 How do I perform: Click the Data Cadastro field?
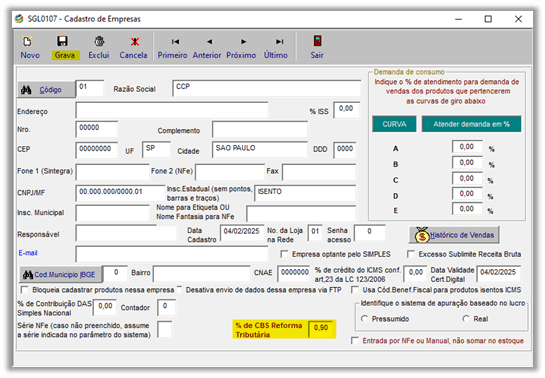point(242,232)
